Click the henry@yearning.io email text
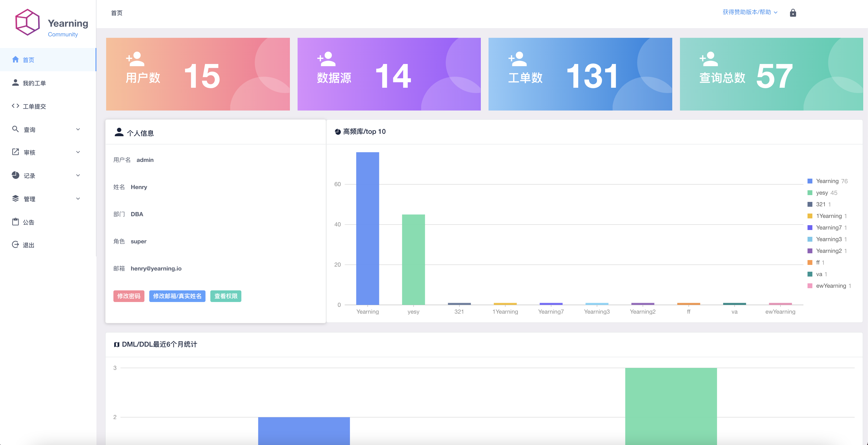 [156, 268]
